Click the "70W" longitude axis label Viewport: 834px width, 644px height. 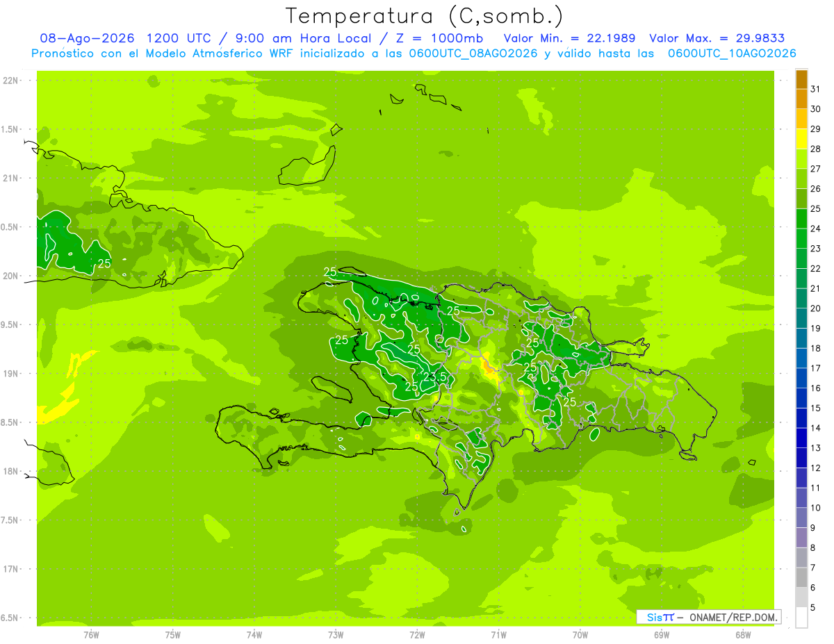point(580,634)
